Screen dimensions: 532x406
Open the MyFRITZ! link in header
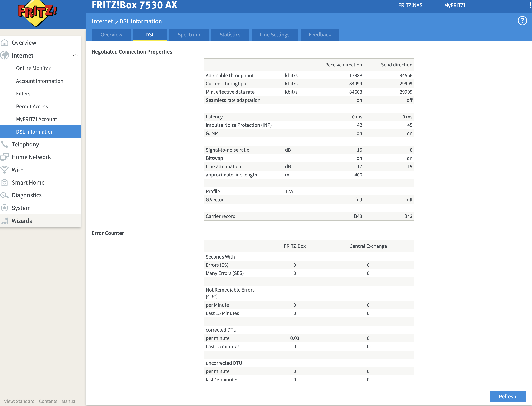click(454, 5)
